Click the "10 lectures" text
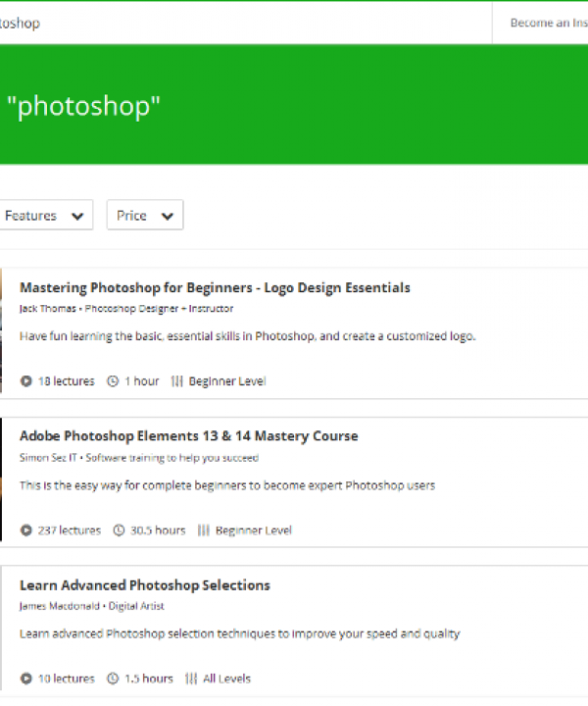Viewport: 588px width, 706px height. click(67, 679)
